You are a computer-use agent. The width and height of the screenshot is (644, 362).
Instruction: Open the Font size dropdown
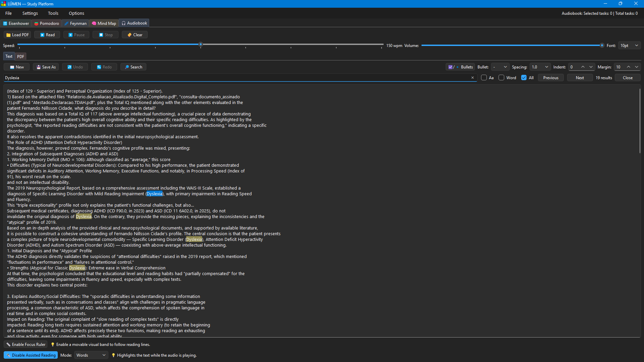pyautogui.click(x=630, y=46)
